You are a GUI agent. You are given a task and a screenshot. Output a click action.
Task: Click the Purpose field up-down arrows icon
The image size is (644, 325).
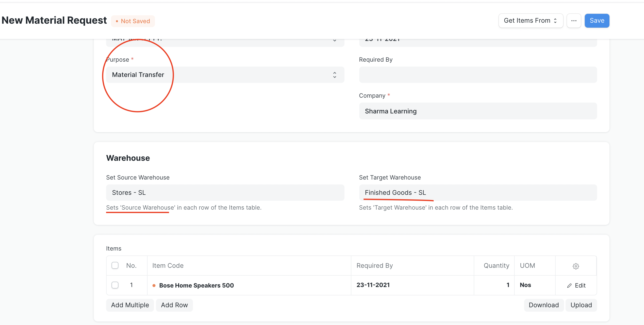pos(335,75)
